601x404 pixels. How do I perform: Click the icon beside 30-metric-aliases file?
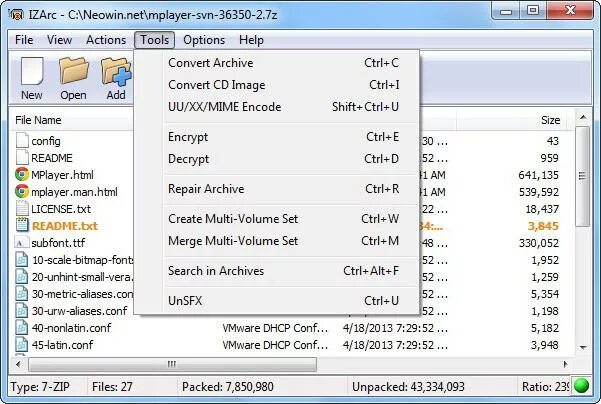point(22,294)
